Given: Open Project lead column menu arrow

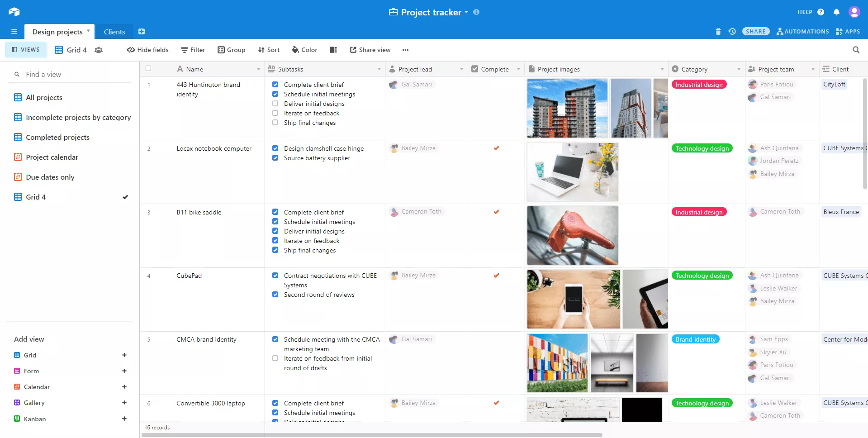Looking at the screenshot, I should [461, 69].
